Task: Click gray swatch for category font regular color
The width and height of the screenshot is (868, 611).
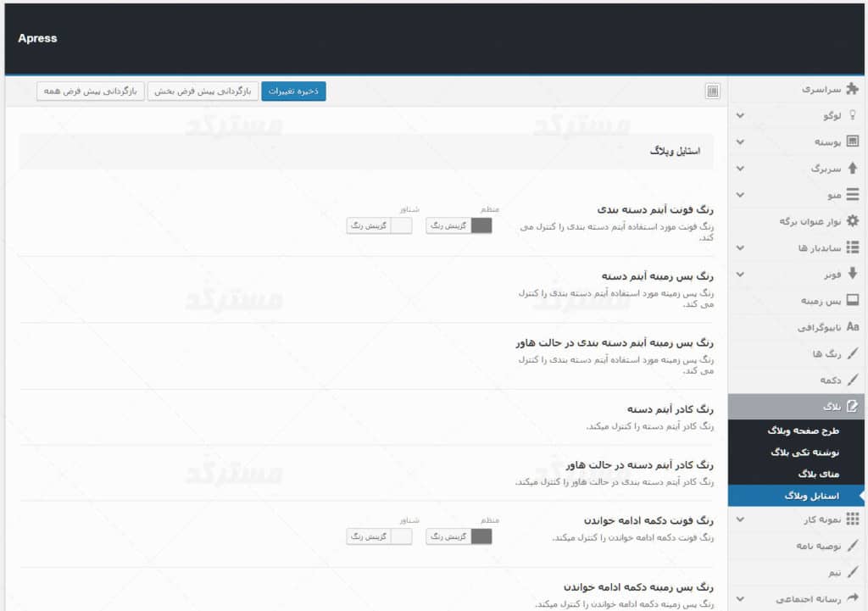Action: (x=481, y=225)
